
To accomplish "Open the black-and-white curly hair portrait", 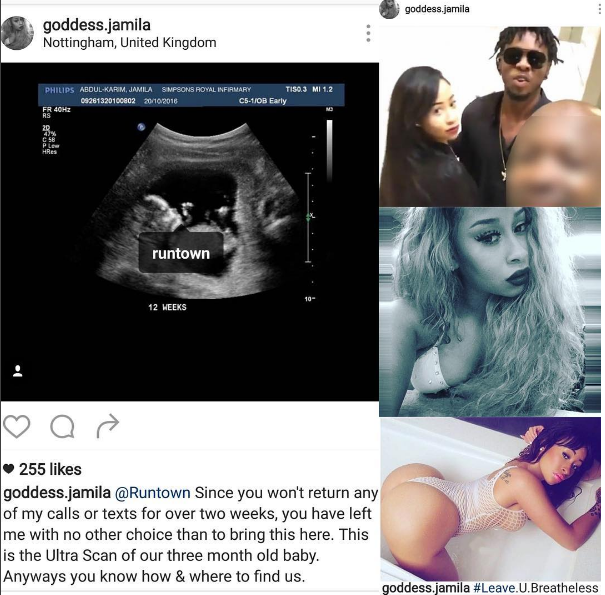I will (x=490, y=312).
